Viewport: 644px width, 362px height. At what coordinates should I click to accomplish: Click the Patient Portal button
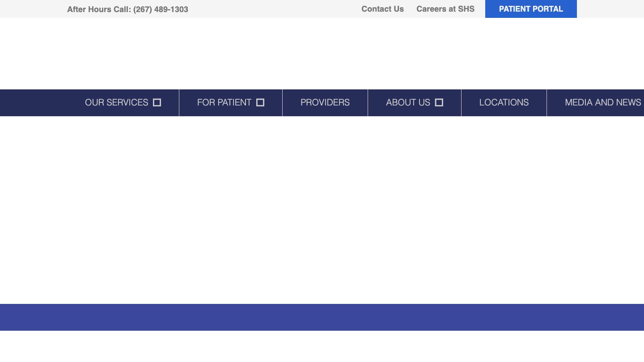[531, 9]
